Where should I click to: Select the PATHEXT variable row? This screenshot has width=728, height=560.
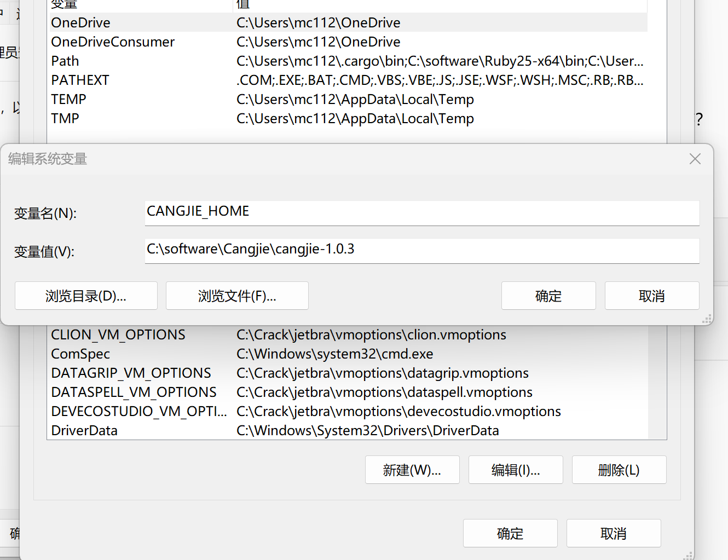pyautogui.click(x=348, y=80)
